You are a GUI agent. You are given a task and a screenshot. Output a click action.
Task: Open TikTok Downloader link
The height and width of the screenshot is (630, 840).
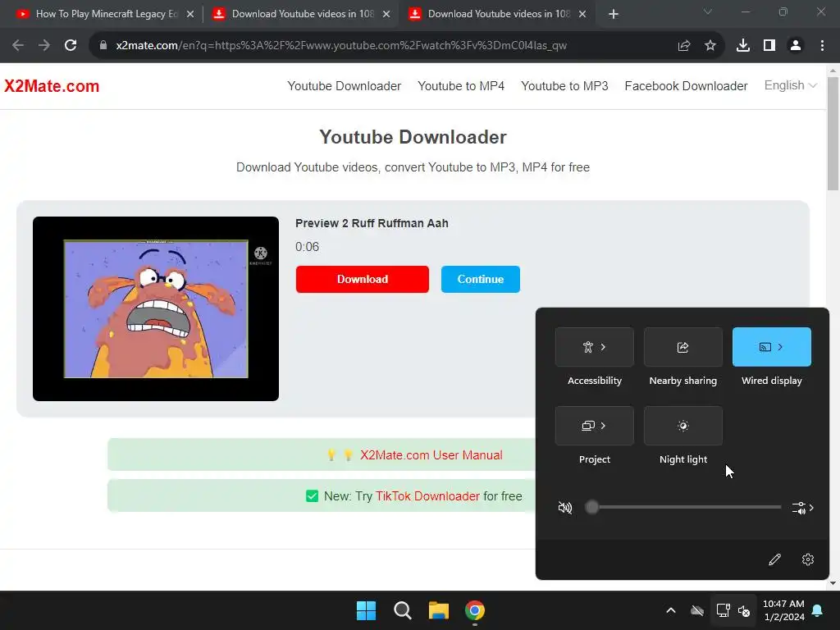[427, 496]
